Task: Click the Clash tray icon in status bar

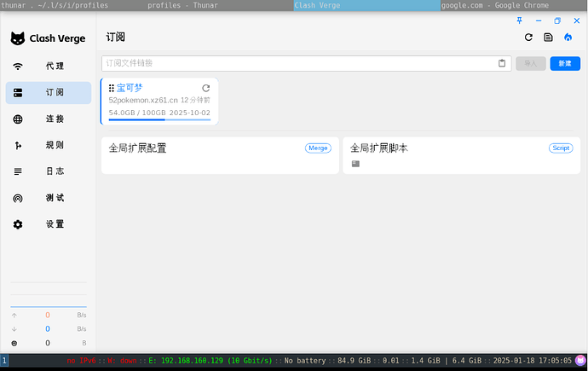Action: 580,361
